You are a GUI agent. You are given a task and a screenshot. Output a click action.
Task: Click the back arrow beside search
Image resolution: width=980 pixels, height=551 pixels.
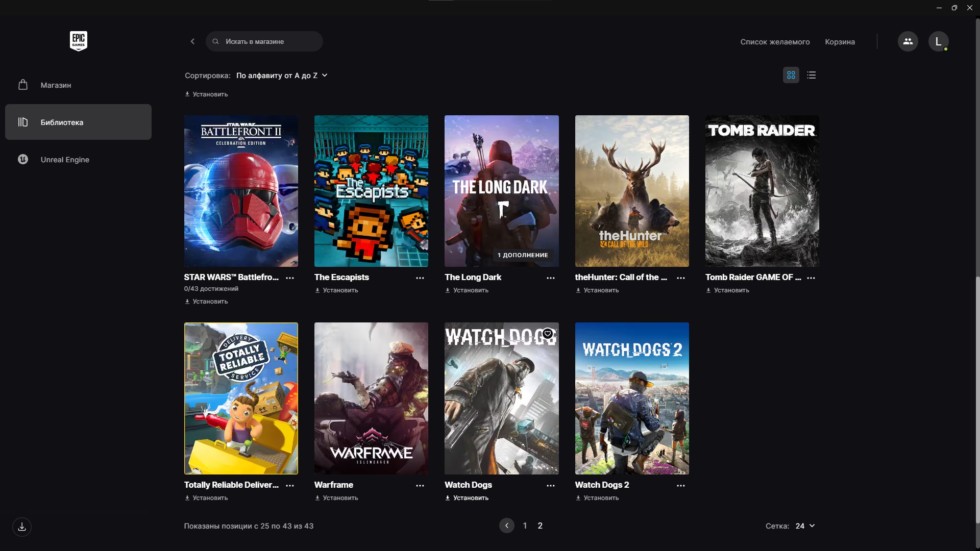pyautogui.click(x=192, y=41)
